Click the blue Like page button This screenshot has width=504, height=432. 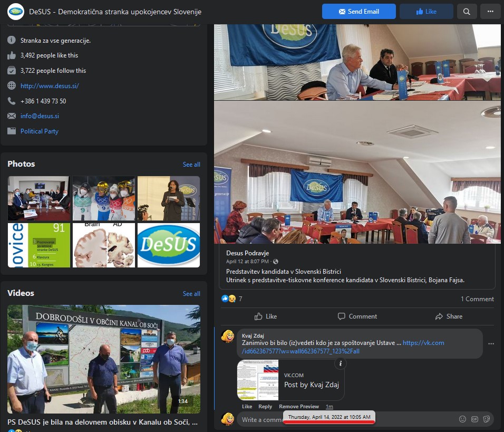point(426,12)
